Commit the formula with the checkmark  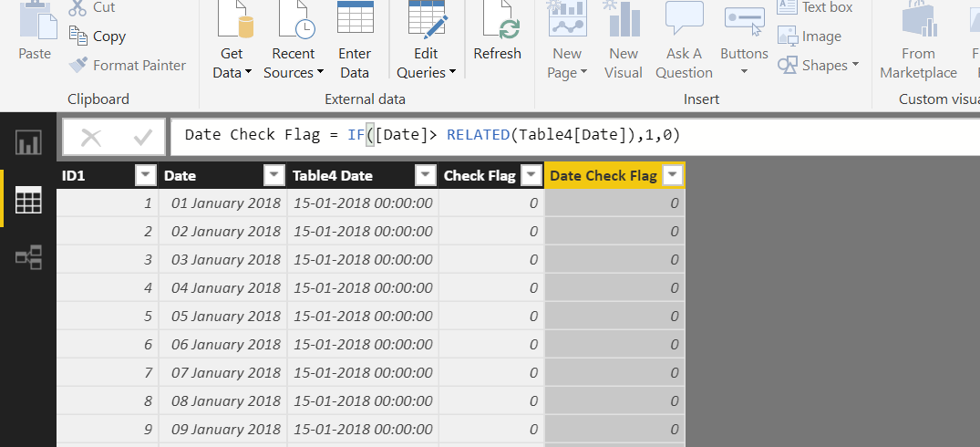point(143,137)
